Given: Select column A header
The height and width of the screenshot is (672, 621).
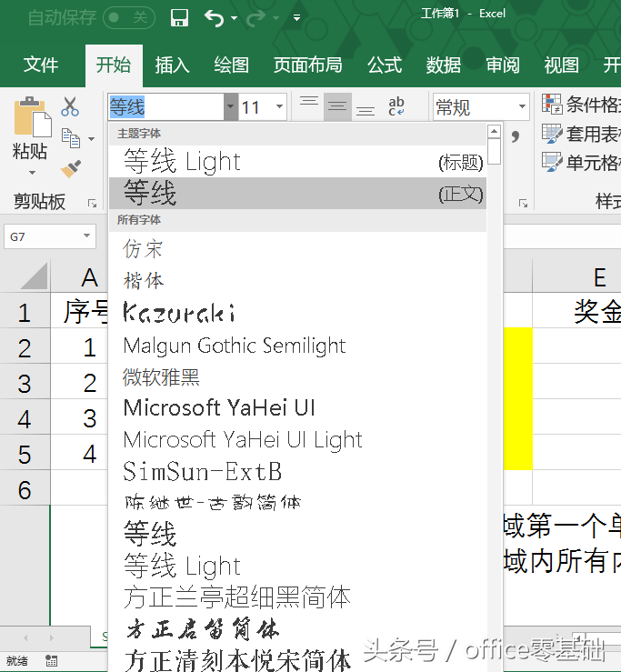Looking at the screenshot, I should (x=79, y=276).
